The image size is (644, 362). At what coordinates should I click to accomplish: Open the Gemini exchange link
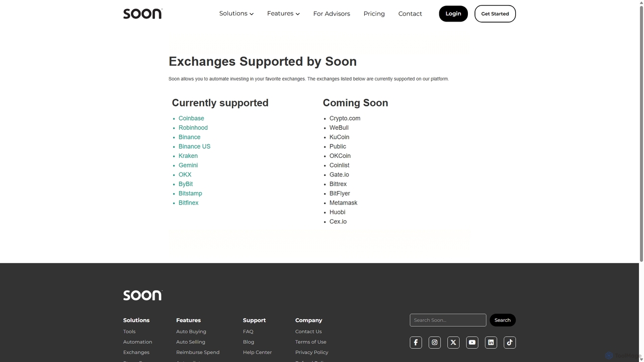(x=188, y=165)
